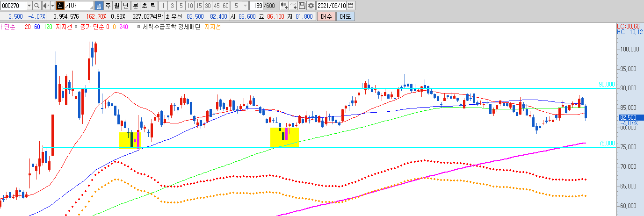The height and width of the screenshot is (216, 644).
Task: Open chart settings gear icon
Action: click(311, 6)
